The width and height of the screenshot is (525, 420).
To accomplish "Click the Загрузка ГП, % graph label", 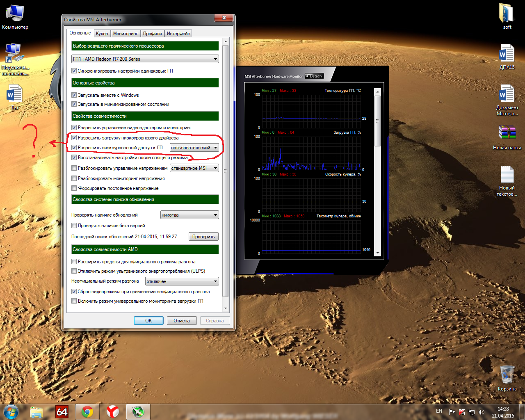I will [347, 132].
